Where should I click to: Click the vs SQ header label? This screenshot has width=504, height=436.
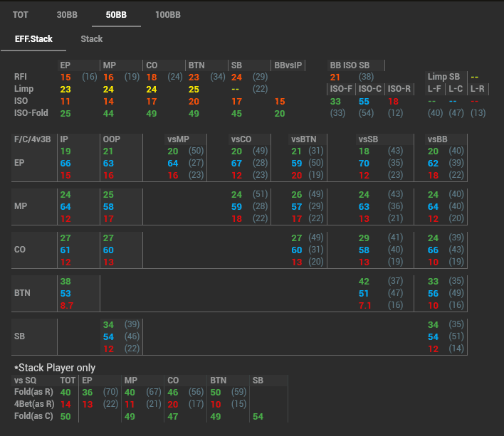click(x=27, y=381)
